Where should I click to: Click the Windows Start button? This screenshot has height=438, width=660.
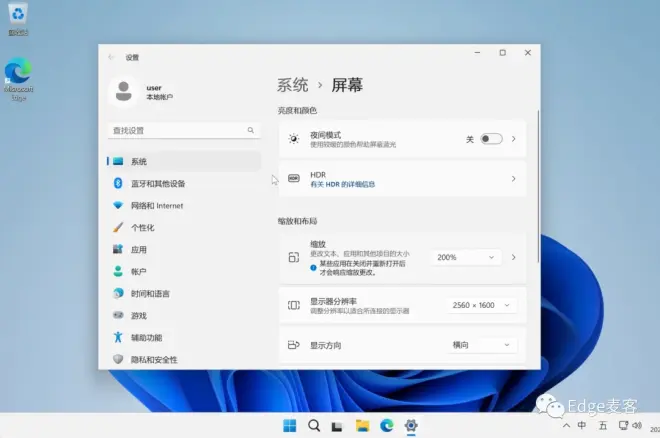tap(290, 426)
